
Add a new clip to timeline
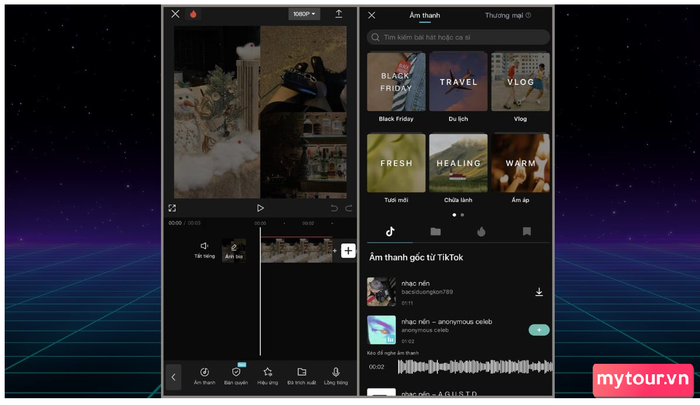(x=348, y=250)
